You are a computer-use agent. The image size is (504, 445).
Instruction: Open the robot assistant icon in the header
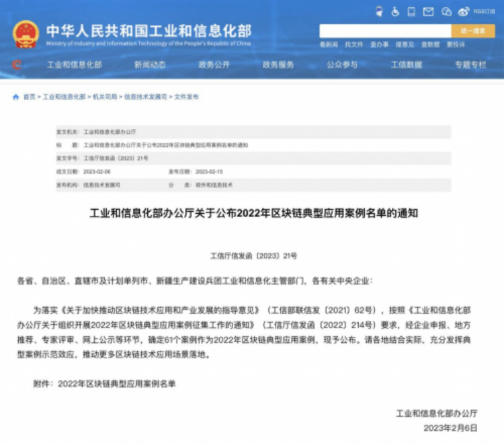380,12
